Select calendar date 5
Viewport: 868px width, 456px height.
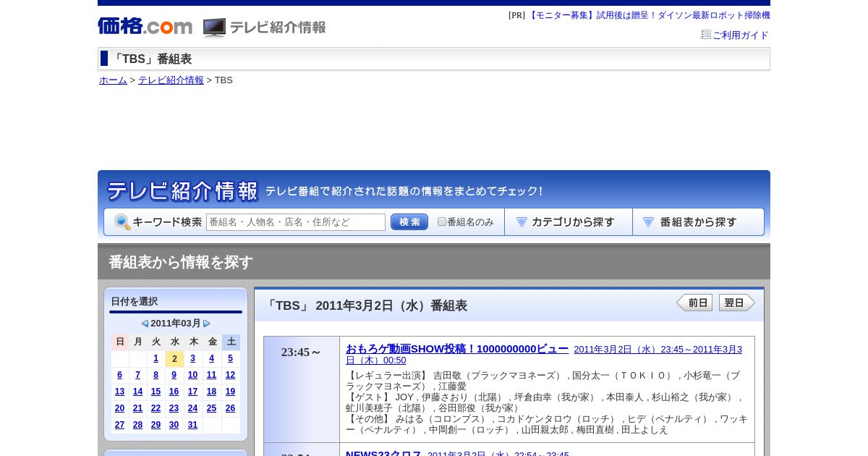pyautogui.click(x=231, y=358)
